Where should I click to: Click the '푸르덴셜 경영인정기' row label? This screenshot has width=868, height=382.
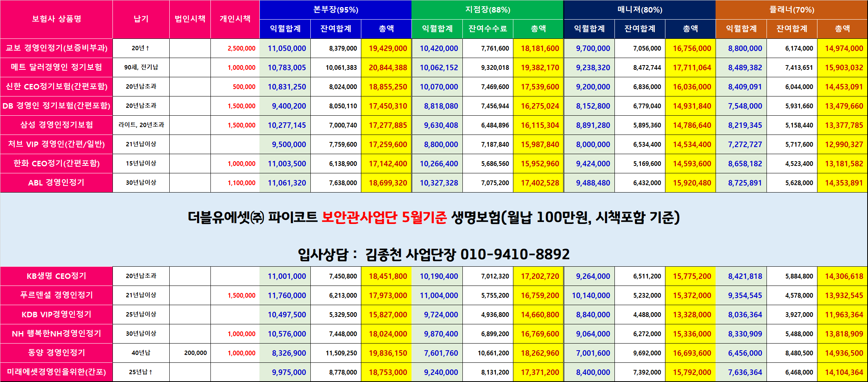pos(56,295)
